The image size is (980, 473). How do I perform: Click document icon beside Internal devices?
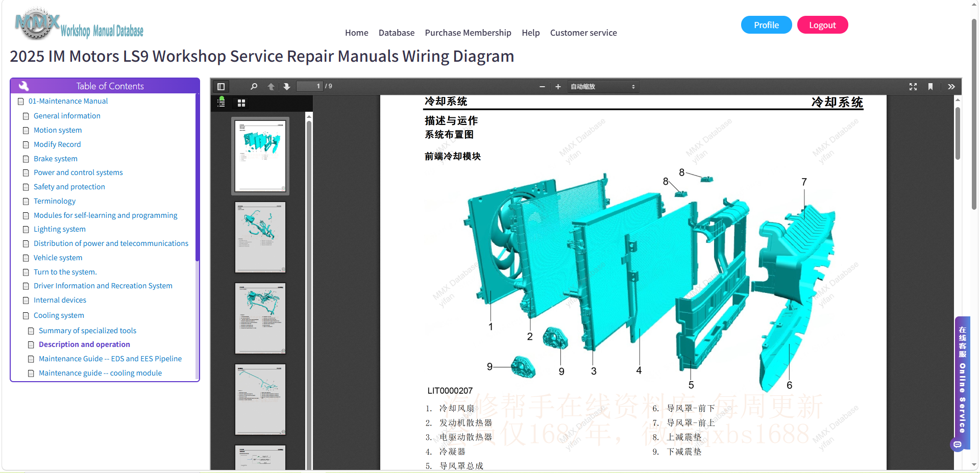click(x=26, y=301)
